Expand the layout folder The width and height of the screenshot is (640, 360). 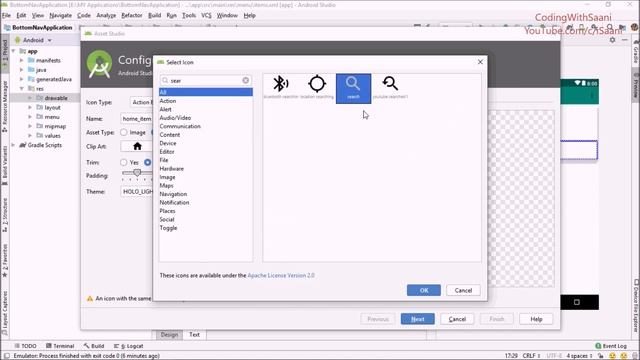(x=30, y=107)
